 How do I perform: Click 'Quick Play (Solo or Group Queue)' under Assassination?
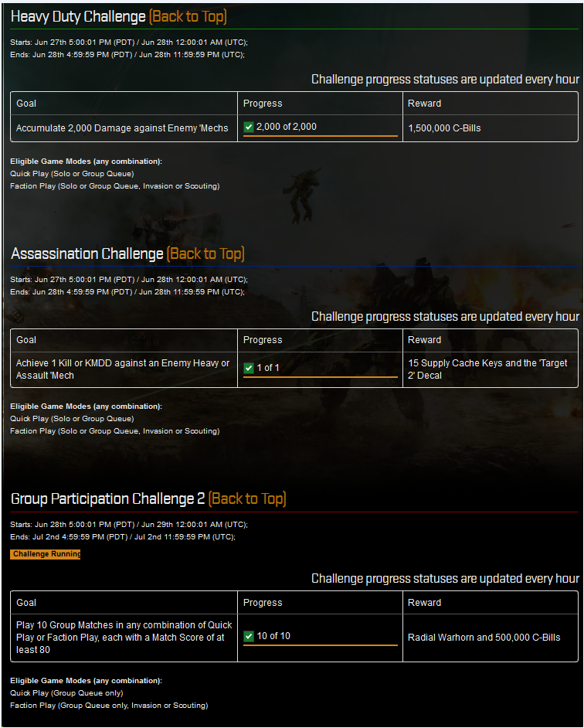pos(72,419)
